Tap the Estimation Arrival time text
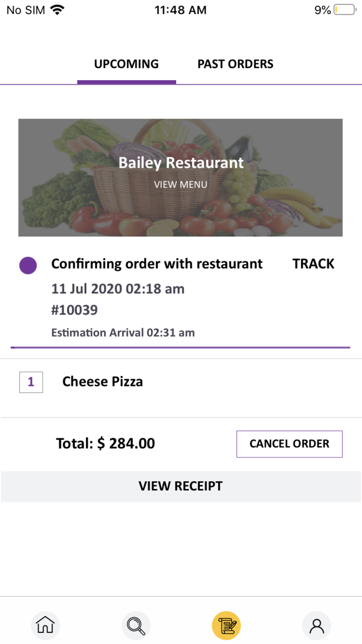The height and width of the screenshot is (644, 362). tap(123, 333)
